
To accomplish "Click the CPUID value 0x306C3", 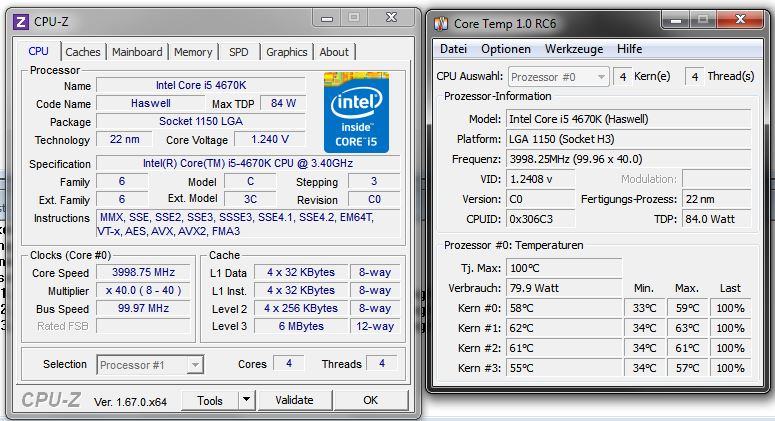I will (x=540, y=219).
